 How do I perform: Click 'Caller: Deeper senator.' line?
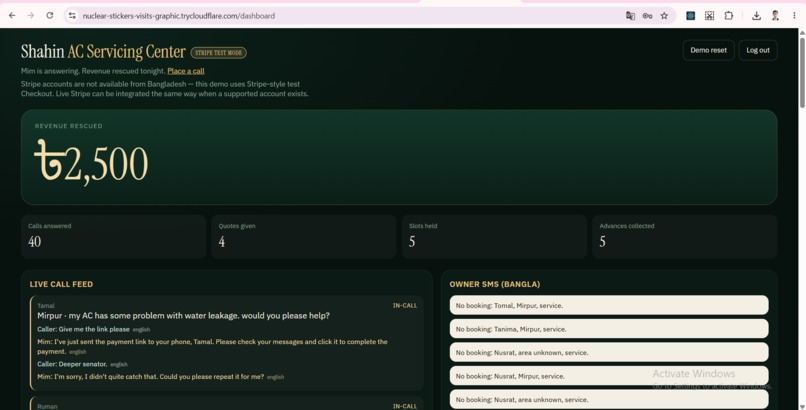pos(72,364)
